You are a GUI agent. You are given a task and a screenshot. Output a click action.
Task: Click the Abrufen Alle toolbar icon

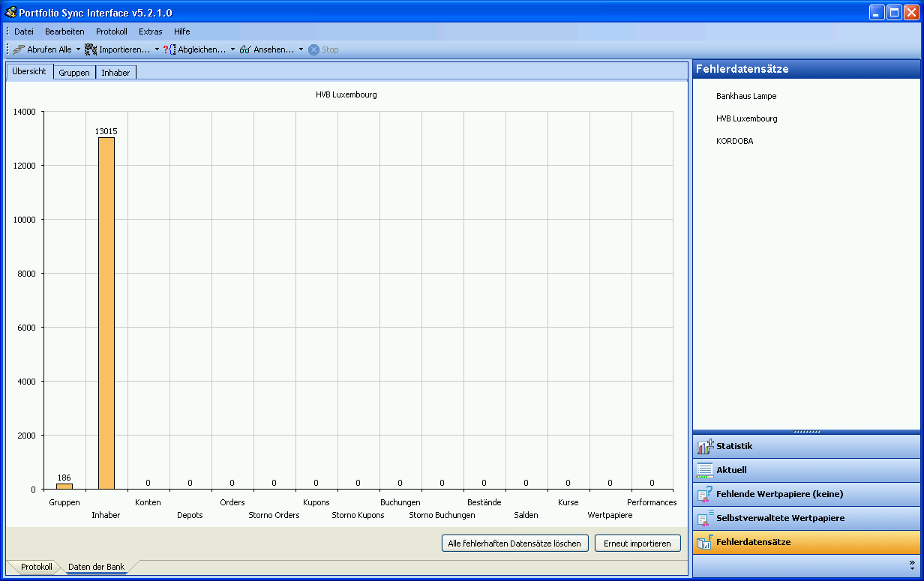(19, 49)
